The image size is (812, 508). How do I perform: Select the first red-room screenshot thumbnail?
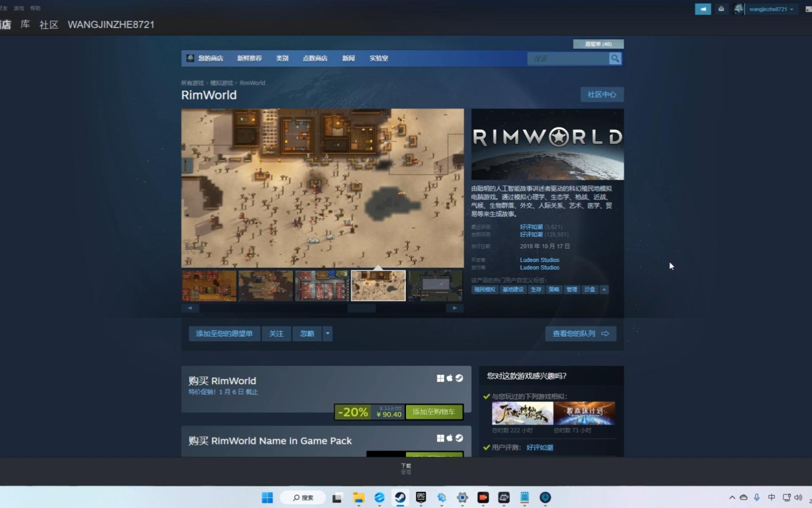coord(209,286)
